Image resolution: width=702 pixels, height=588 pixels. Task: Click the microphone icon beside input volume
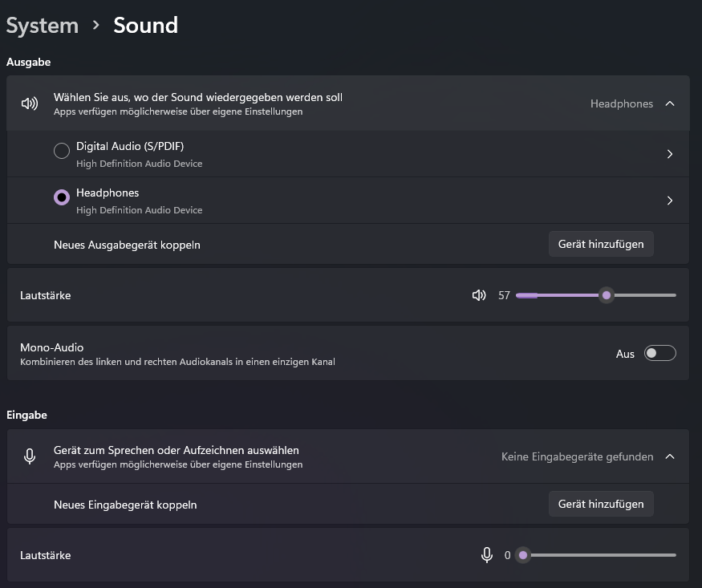486,555
